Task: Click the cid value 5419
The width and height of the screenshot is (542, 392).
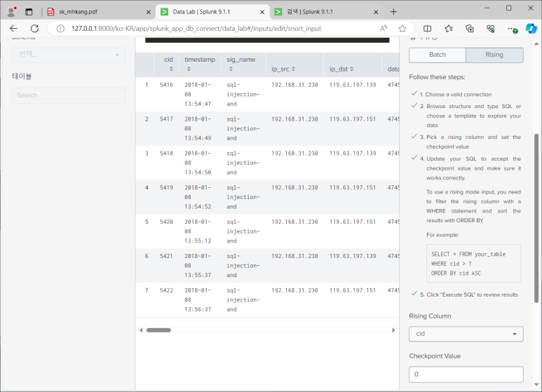Action: click(x=166, y=187)
